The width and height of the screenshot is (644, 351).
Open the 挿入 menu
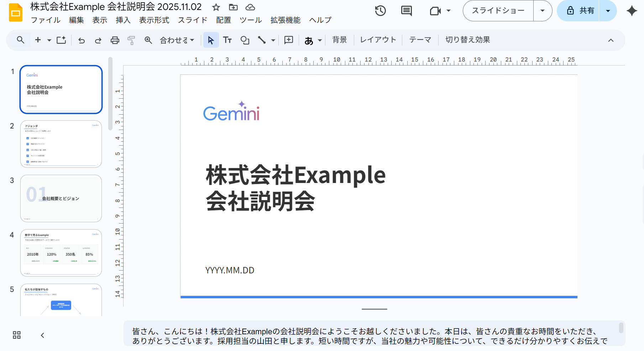(x=123, y=20)
